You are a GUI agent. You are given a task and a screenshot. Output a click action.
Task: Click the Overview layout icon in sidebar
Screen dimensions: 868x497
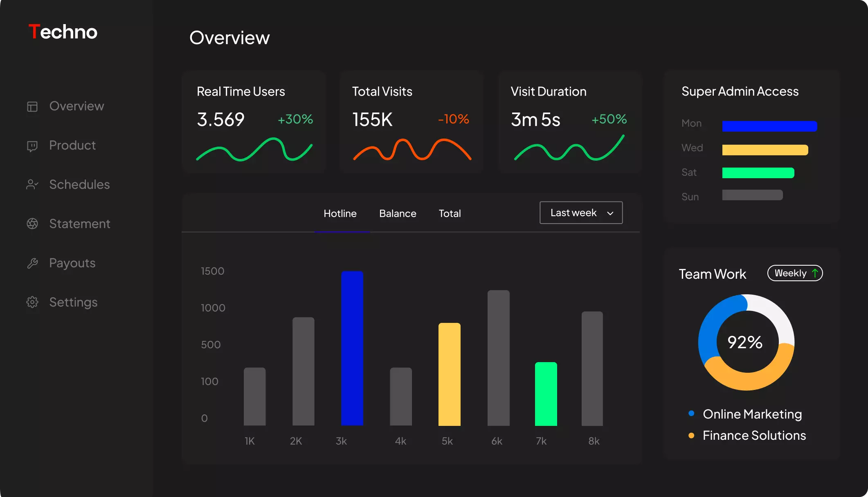tap(32, 107)
